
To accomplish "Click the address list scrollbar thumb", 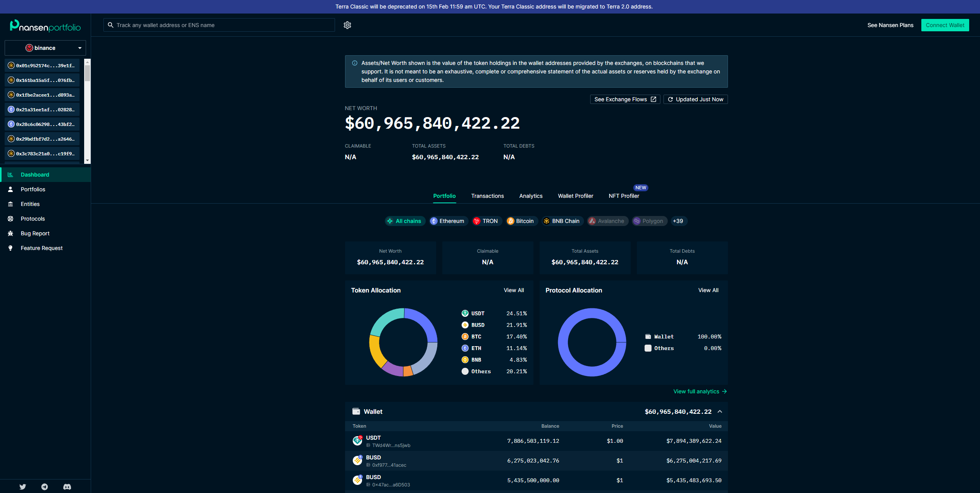I will pos(88,73).
